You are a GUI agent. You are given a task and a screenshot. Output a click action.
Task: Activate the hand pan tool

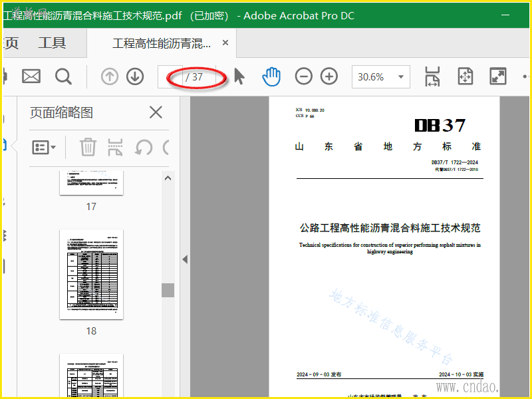click(271, 76)
